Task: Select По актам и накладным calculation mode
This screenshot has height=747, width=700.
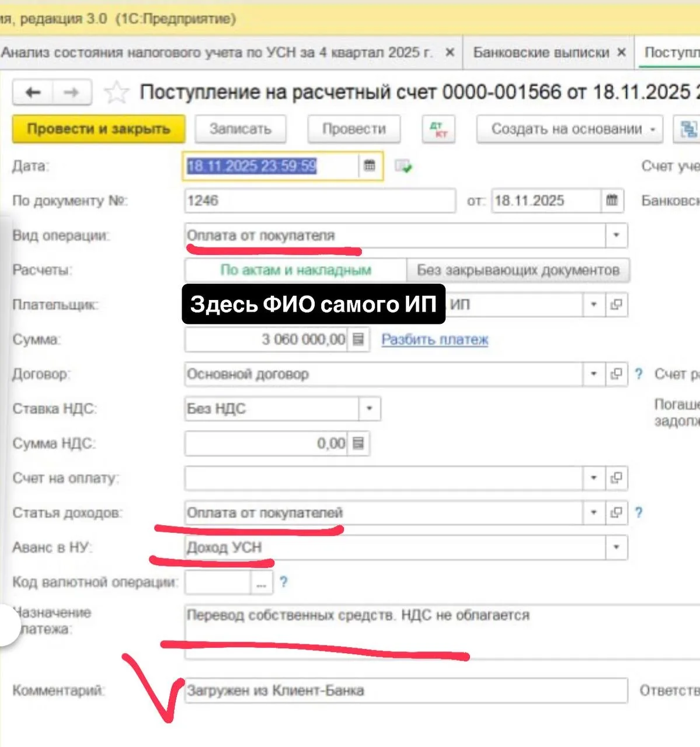Action: [295, 270]
